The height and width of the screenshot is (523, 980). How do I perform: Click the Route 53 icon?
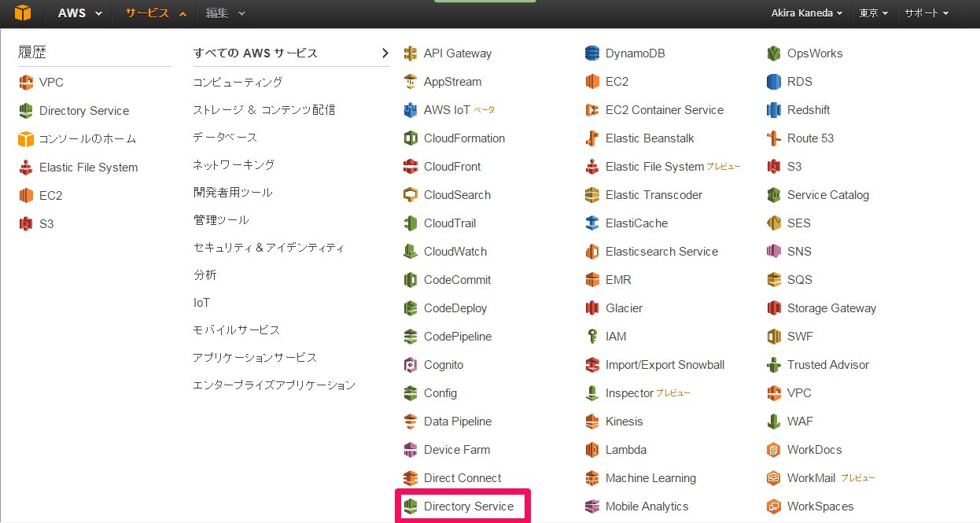(x=774, y=138)
